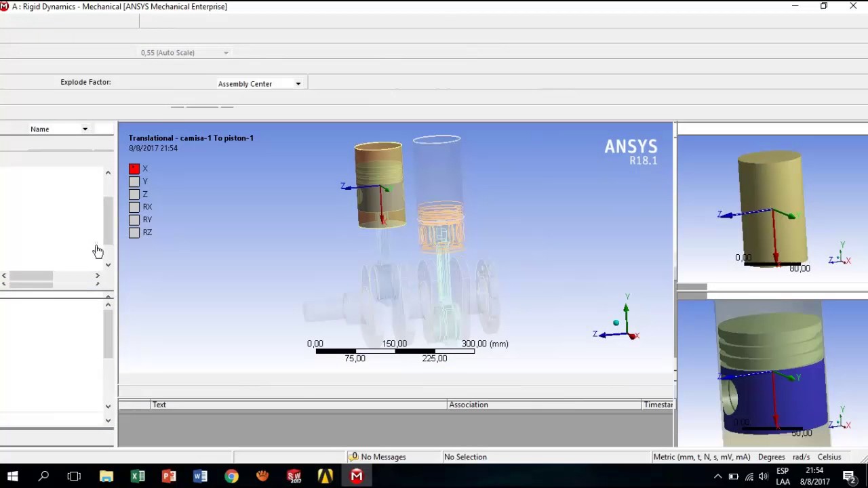This screenshot has width=868, height=488.
Task: Switch to PowerPoint on the taskbar
Action: tap(169, 476)
